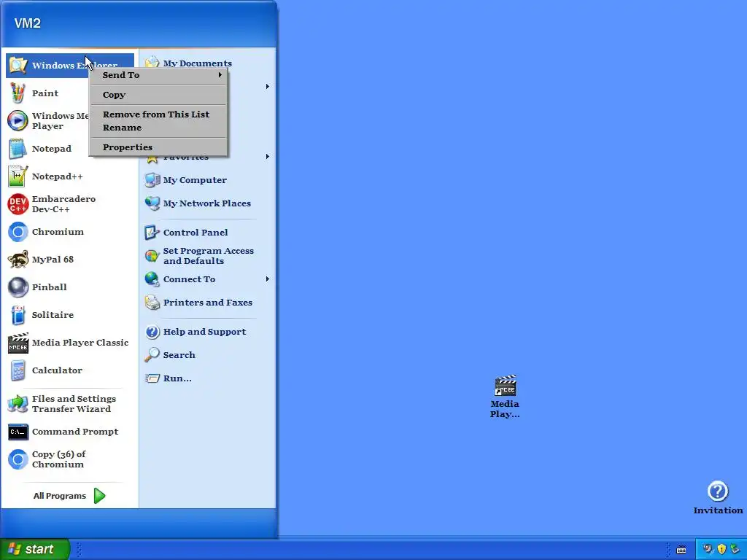Click the Paint palette icon
The image size is (747, 560).
click(x=18, y=93)
